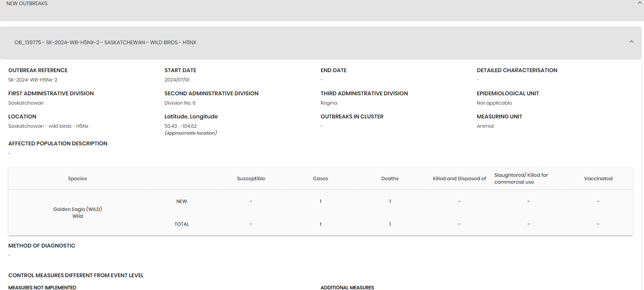
Task: Click the NEW row label
Action: [181, 201]
